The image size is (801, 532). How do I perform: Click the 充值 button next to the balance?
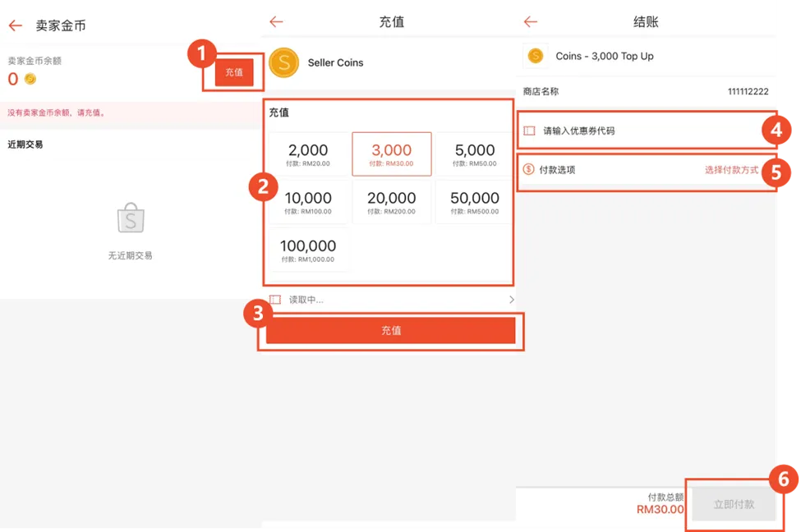click(x=234, y=72)
